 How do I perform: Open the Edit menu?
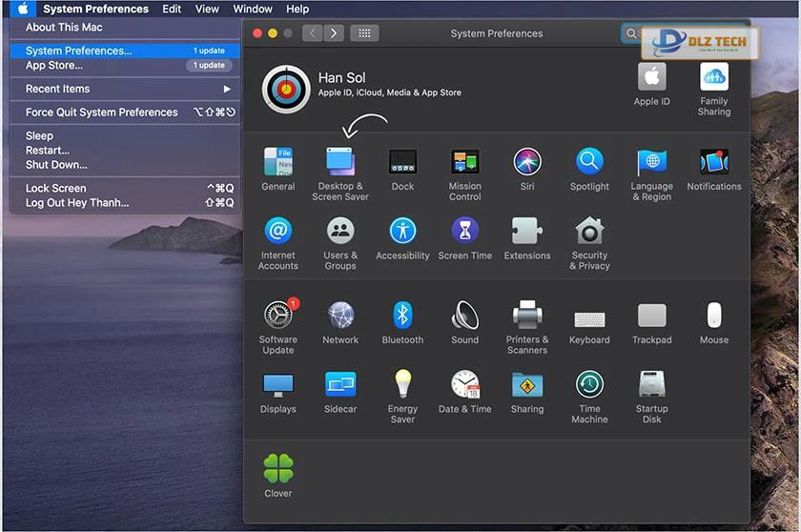172,9
